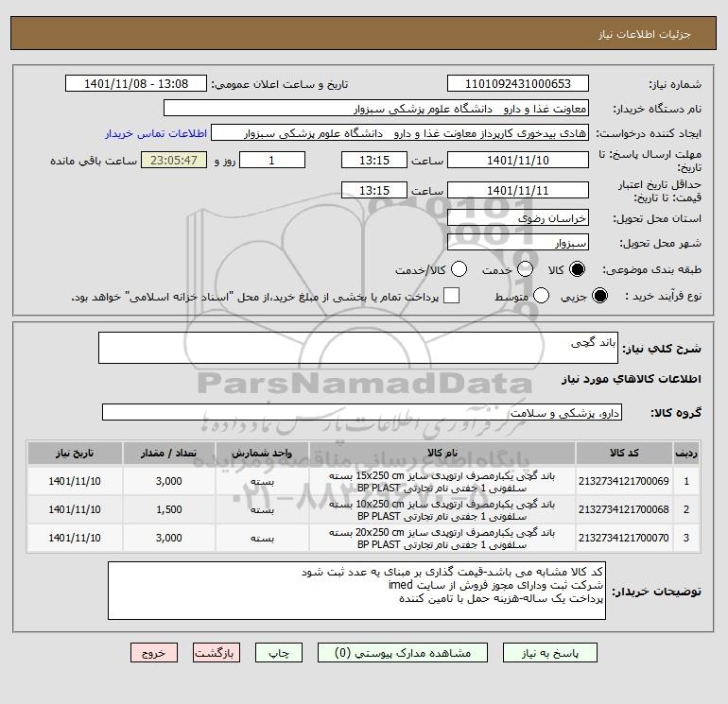
Task: Click the پاسخ به نیاز button
Action: (550, 653)
